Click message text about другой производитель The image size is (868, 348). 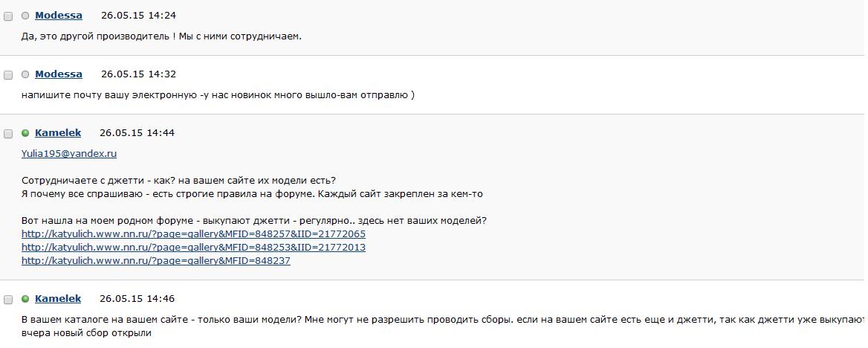[x=162, y=36]
